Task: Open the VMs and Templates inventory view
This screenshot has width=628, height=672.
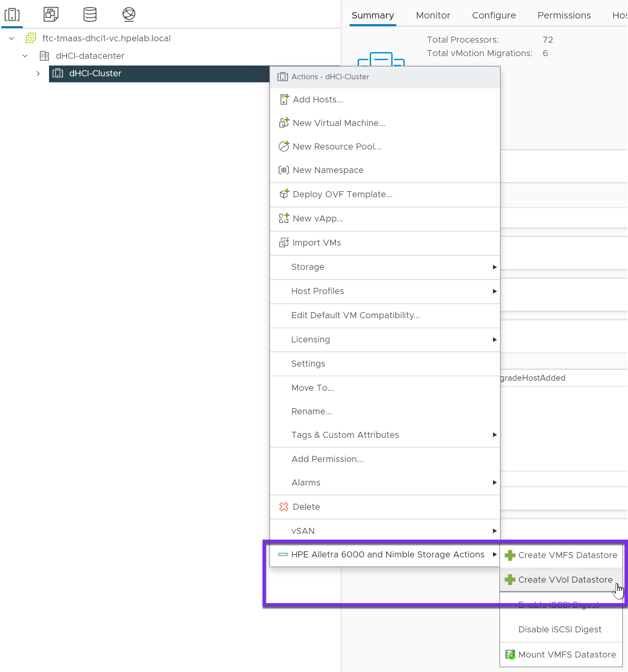Action: 51,14
